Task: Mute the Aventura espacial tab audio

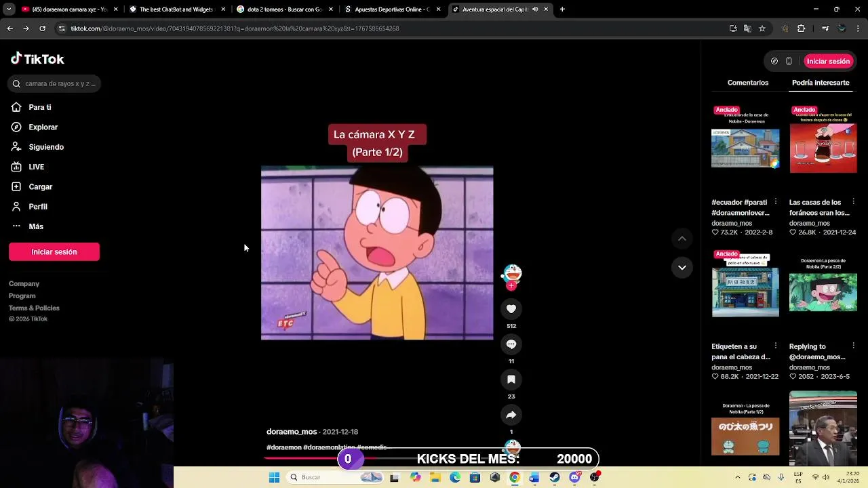Action: [x=535, y=9]
